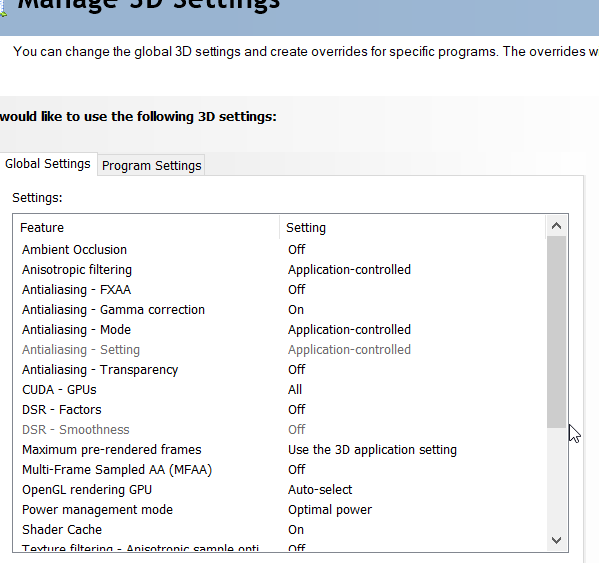The height and width of the screenshot is (563, 599).
Task: Open the Off value for DSR Factors
Action: tap(296, 410)
